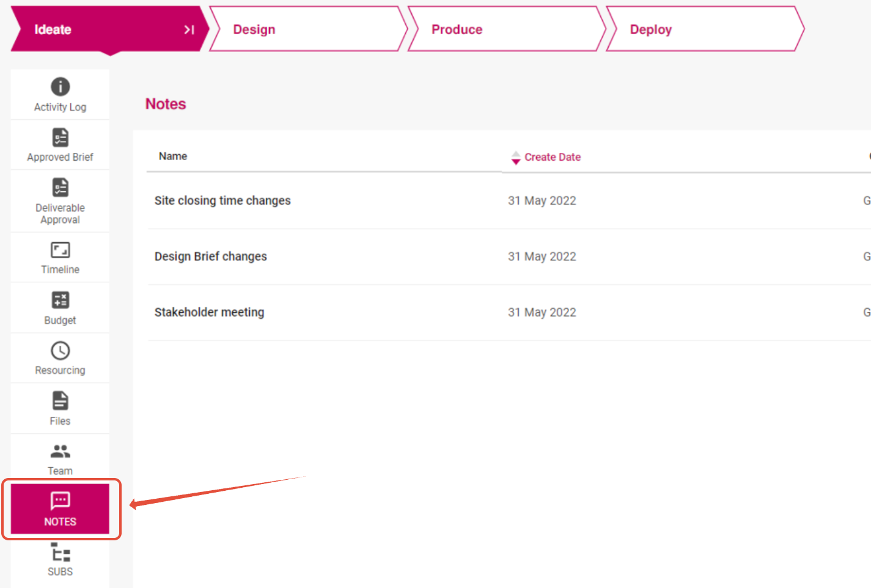Viewport: 871px width, 588px height.
Task: Open the note Design Brief changes
Action: (x=211, y=256)
